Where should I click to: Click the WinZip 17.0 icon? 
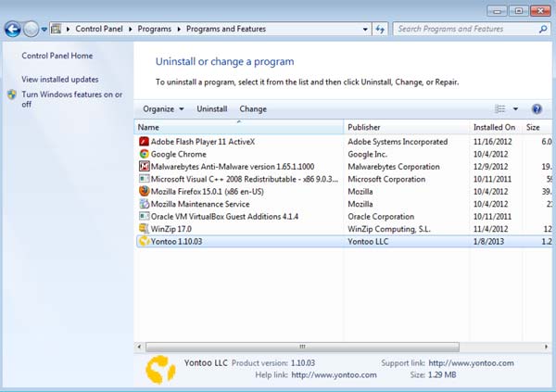coord(144,229)
